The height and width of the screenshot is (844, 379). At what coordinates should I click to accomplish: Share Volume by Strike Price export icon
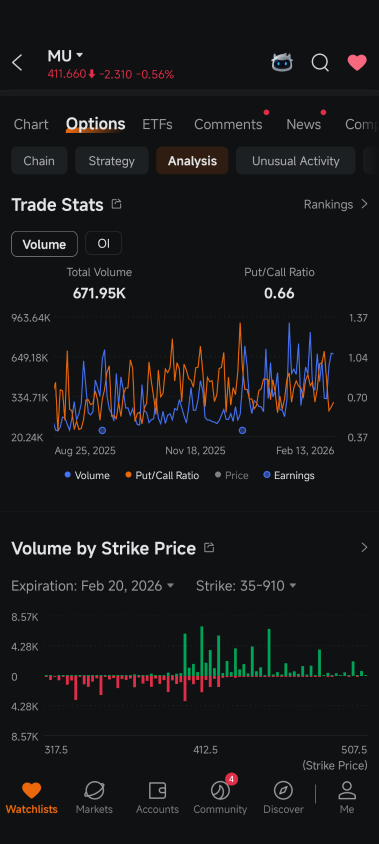[209, 548]
